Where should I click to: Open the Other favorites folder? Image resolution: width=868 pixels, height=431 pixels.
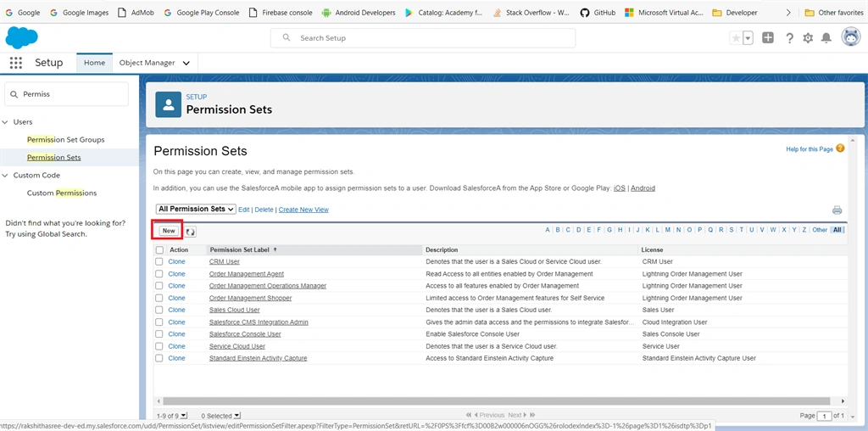pyautogui.click(x=834, y=12)
